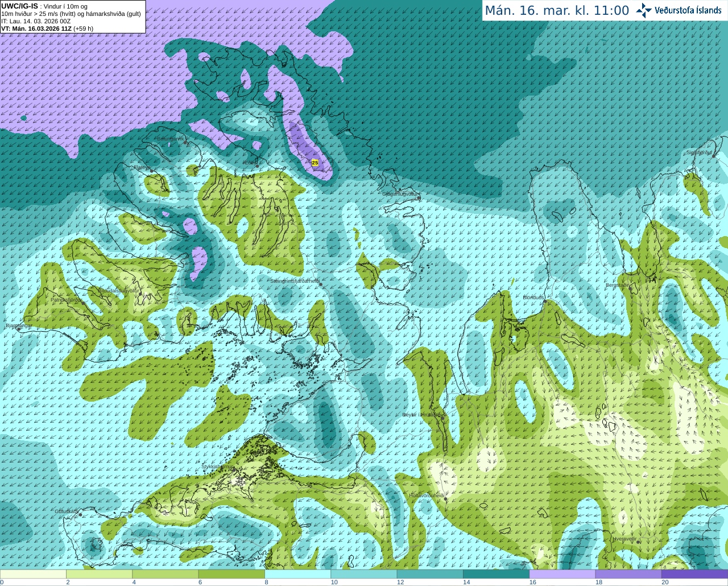The height and width of the screenshot is (586, 728).
Task: Click the Veðurstofa Íslands logo
Action: pos(679,10)
